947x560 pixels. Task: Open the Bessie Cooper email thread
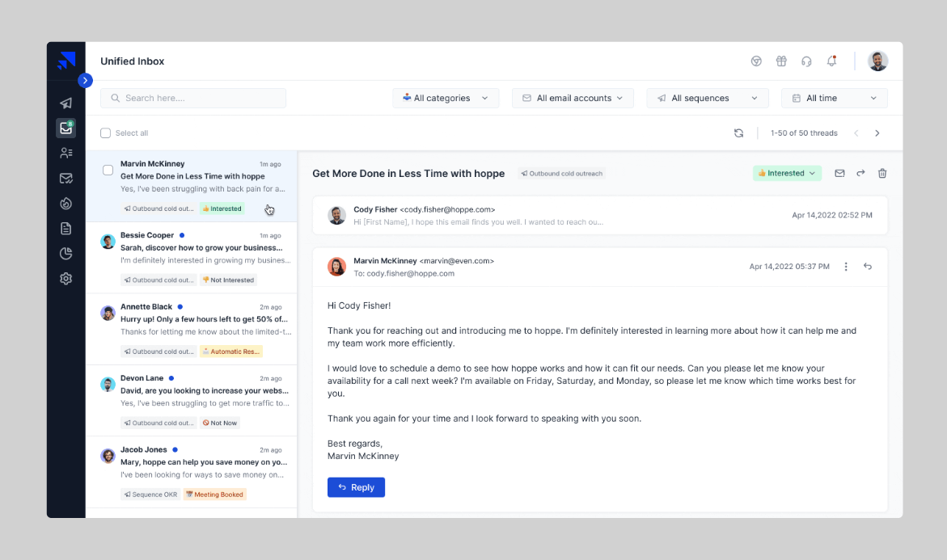click(x=192, y=258)
